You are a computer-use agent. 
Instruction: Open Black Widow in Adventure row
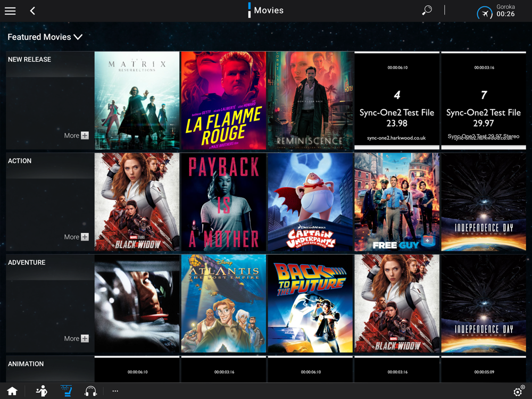pyautogui.click(x=397, y=303)
